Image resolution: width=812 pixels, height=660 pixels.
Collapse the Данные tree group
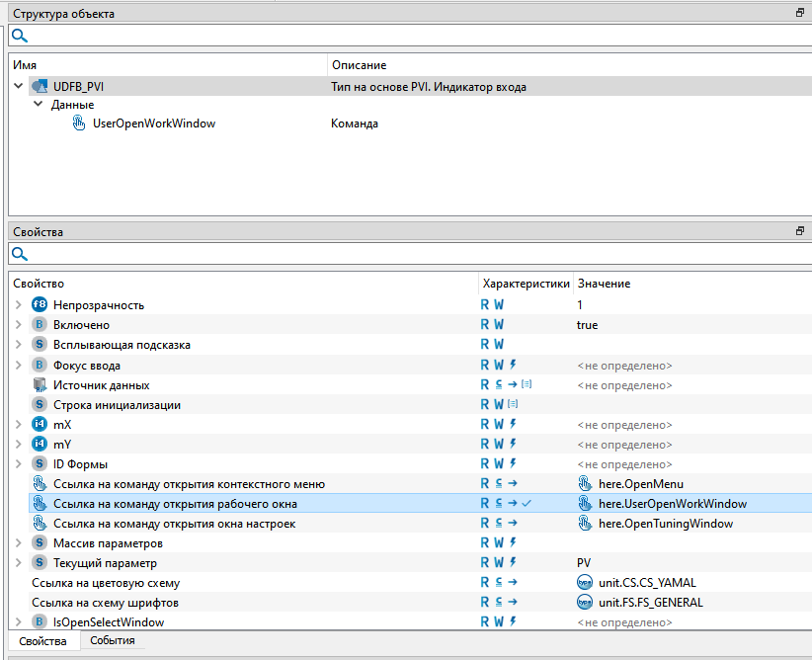click(38, 105)
